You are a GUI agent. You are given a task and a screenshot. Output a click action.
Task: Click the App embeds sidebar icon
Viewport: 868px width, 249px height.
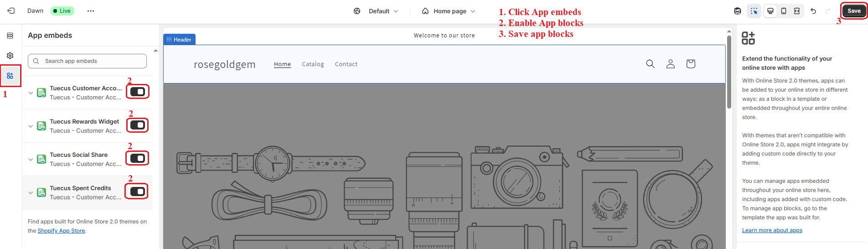pyautogui.click(x=10, y=76)
